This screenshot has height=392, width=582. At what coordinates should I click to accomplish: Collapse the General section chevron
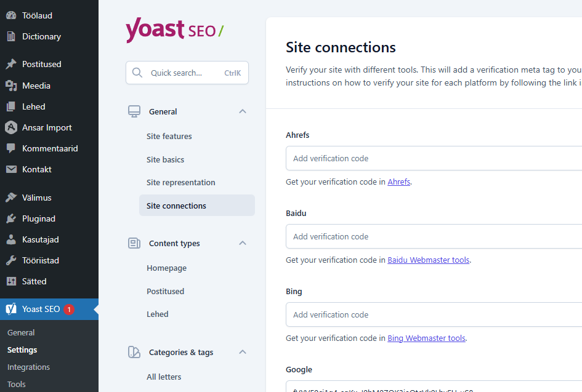243,111
